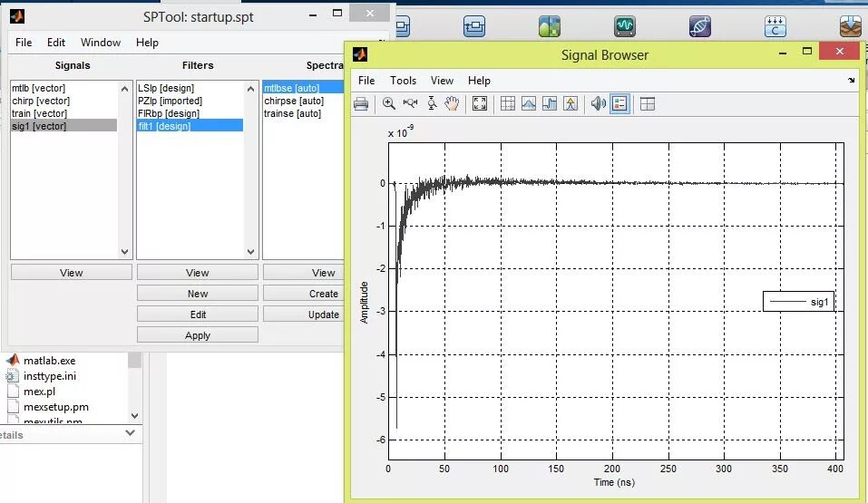Click the speaker Play Audio icon
Image resolution: width=868 pixels, height=503 pixels.
[598, 103]
